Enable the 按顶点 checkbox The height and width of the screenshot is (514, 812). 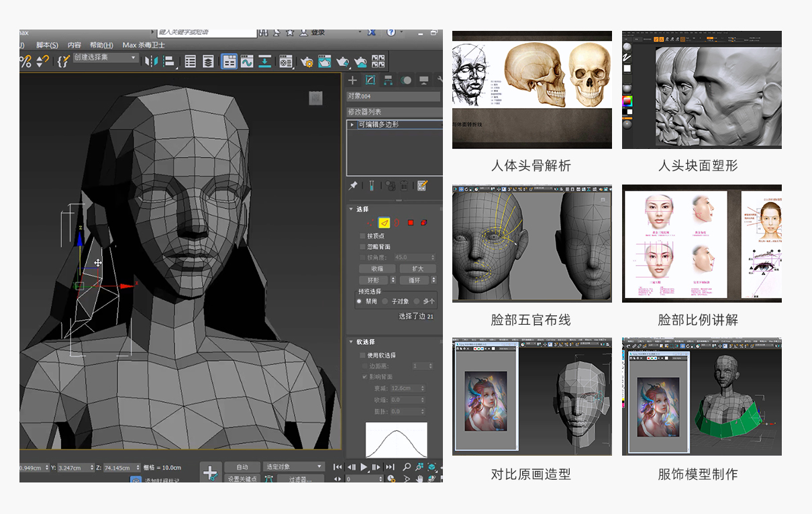[362, 236]
